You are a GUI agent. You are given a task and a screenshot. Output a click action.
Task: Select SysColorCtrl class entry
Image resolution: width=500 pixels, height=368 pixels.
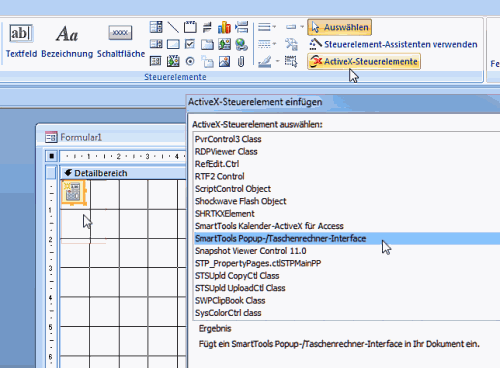(x=347, y=313)
